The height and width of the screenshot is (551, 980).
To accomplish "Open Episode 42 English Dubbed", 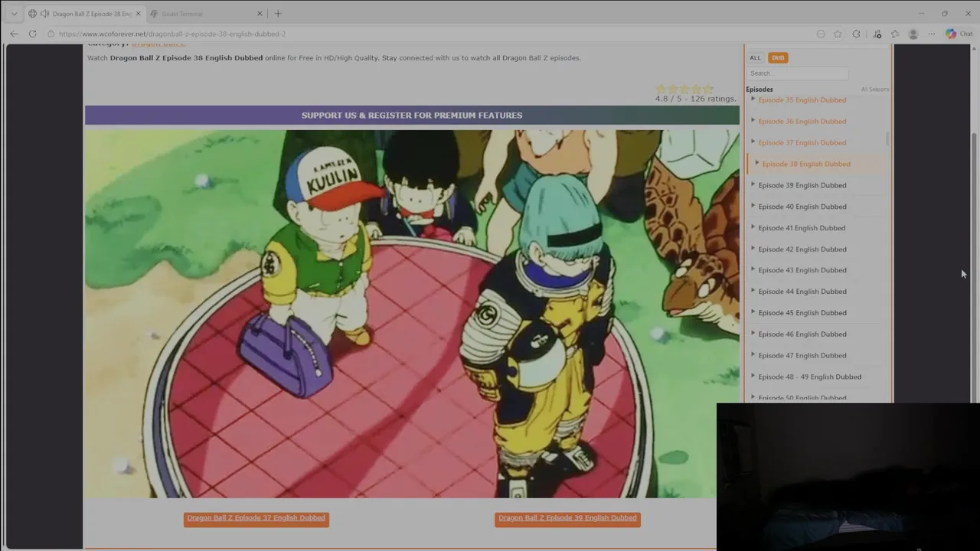I will coord(802,249).
